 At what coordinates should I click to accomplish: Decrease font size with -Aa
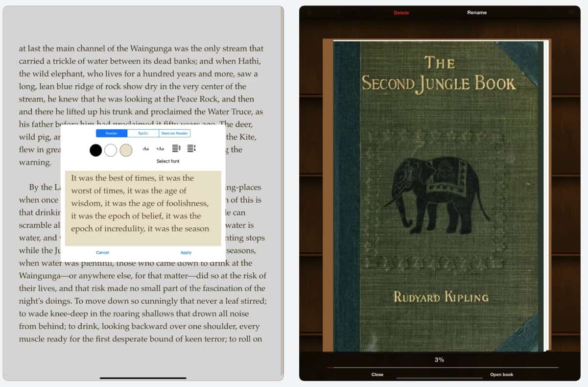(x=145, y=149)
